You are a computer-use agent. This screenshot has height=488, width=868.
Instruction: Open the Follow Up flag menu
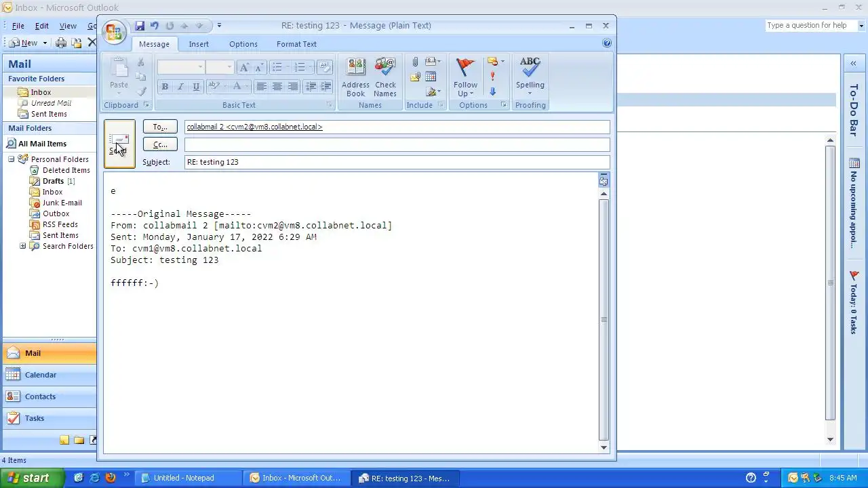click(x=465, y=77)
